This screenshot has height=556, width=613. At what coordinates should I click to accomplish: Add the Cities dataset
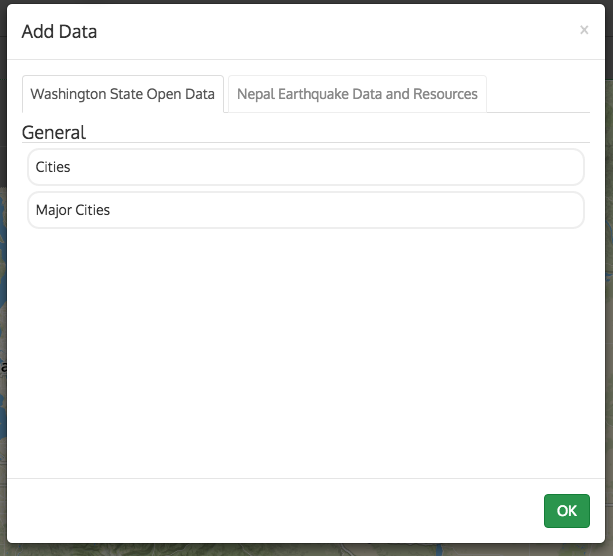tap(305, 167)
